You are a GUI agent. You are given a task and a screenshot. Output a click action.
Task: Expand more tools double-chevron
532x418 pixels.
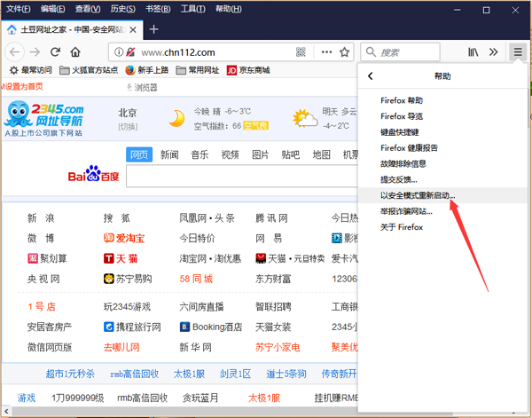pos(493,52)
